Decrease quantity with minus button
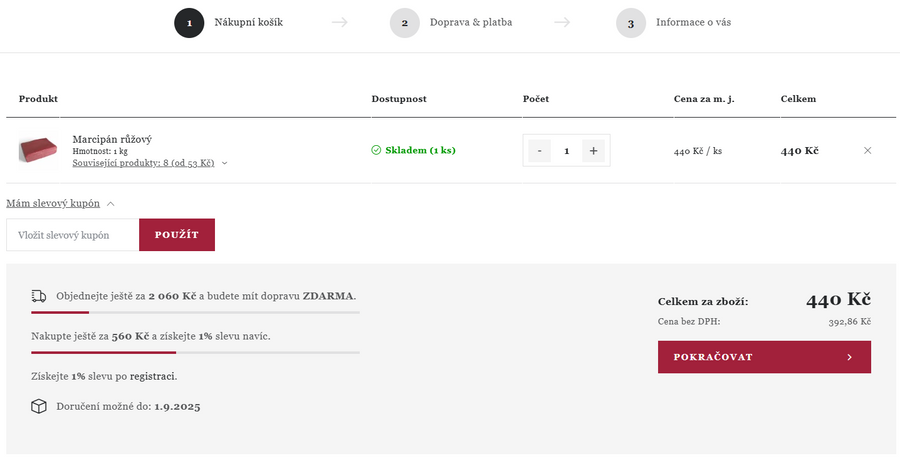900x459 pixels. (539, 151)
